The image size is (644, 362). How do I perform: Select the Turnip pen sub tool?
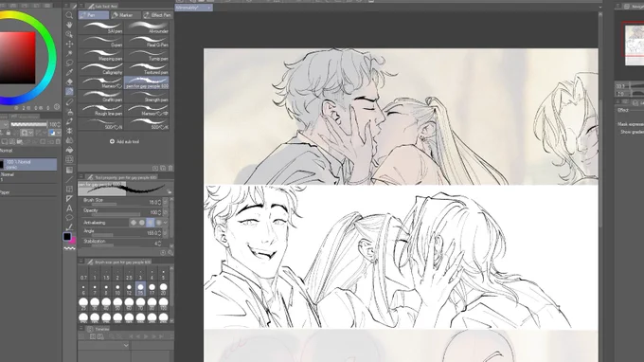pyautogui.click(x=147, y=56)
